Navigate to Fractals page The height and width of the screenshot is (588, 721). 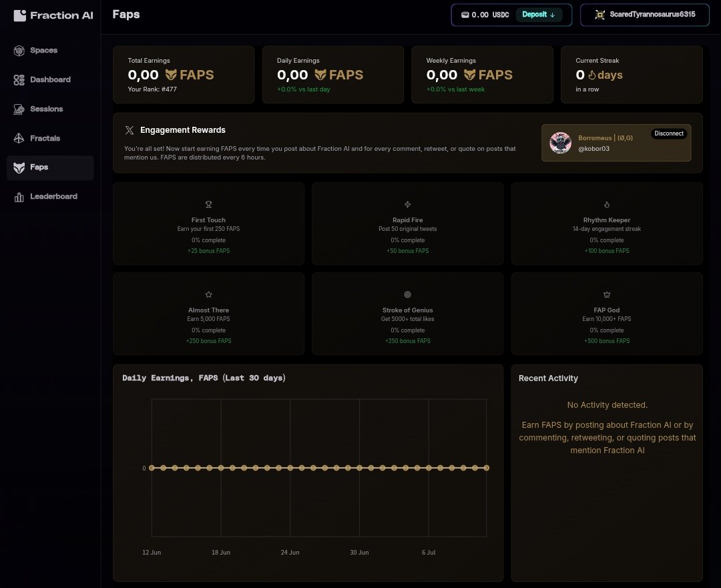pos(51,138)
